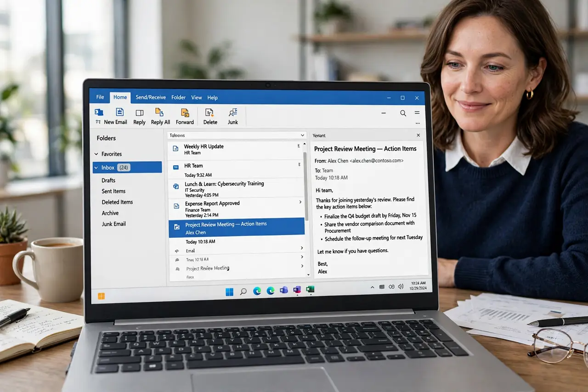Open the Weekly HR Update email

tap(236, 150)
